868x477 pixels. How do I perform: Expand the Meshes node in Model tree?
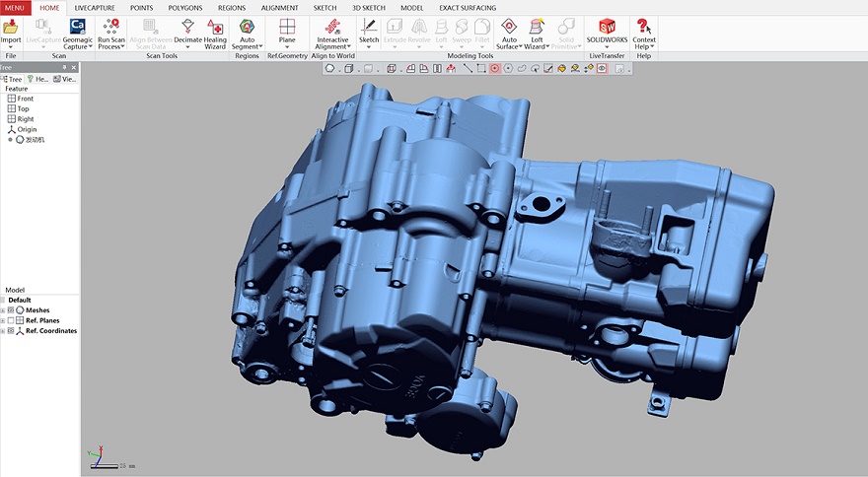[3, 310]
